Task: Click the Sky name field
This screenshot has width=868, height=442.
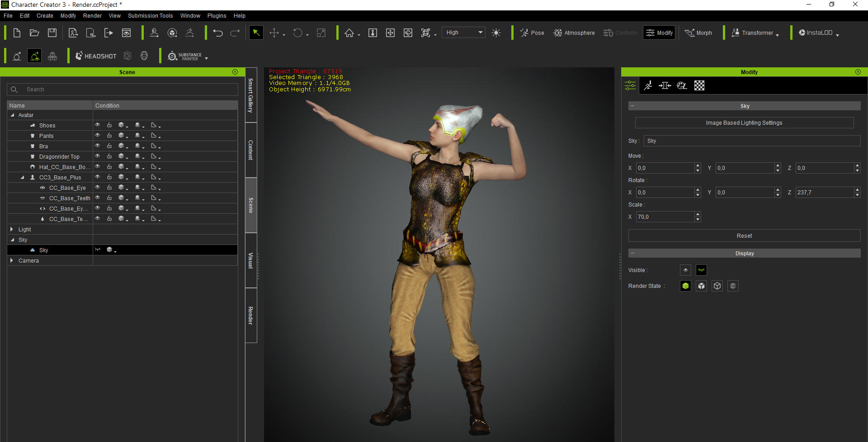Action: coord(752,141)
